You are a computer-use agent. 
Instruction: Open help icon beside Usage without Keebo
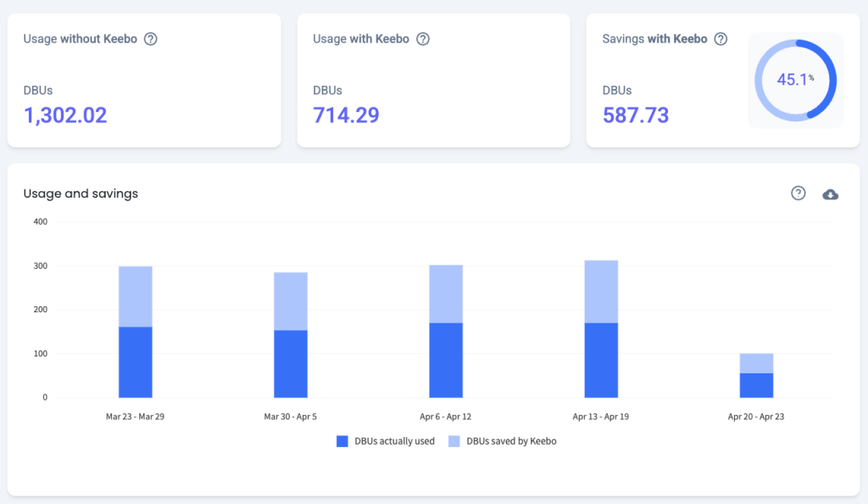coord(151,39)
